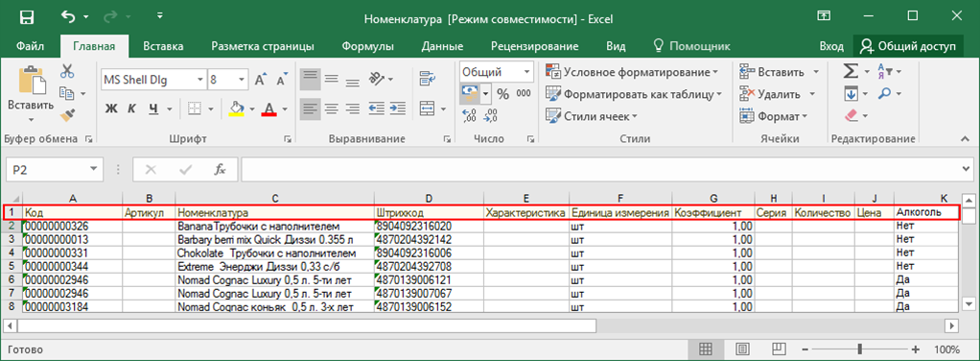
Task: Save the workbook with the floppy icon
Action: click(26, 17)
